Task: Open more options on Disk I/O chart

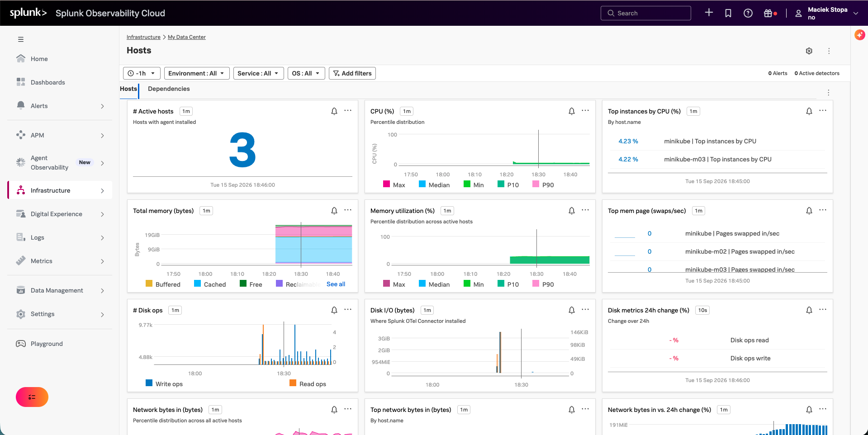Action: click(585, 310)
